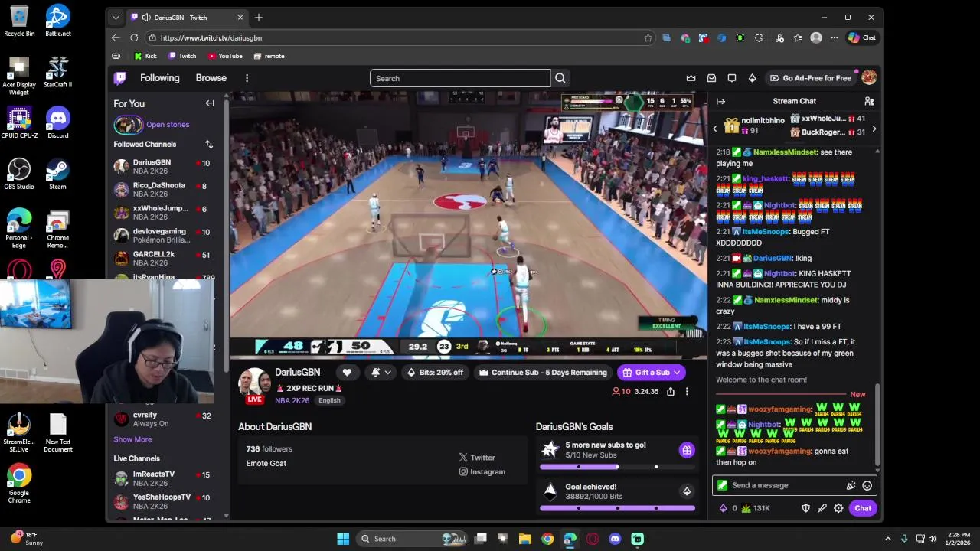Open the Instagram social link

(x=482, y=472)
